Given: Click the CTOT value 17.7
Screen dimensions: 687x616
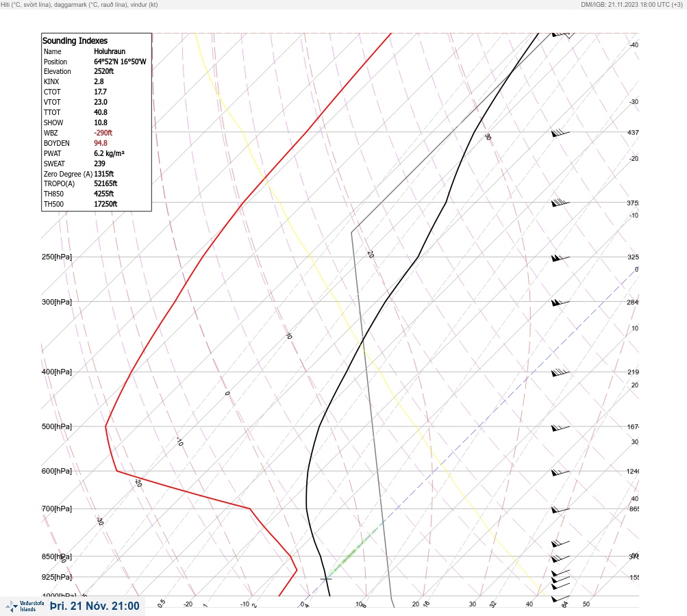Looking at the screenshot, I should tap(100, 92).
